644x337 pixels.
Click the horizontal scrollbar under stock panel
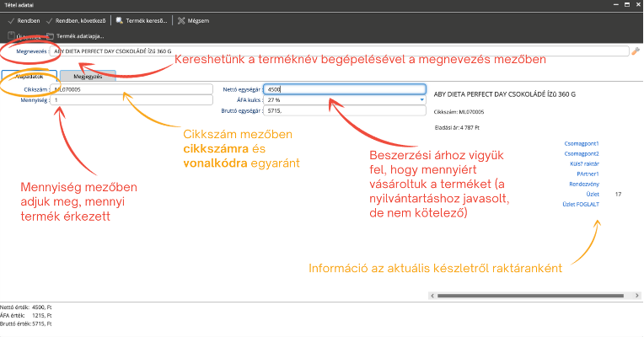click(x=523, y=298)
